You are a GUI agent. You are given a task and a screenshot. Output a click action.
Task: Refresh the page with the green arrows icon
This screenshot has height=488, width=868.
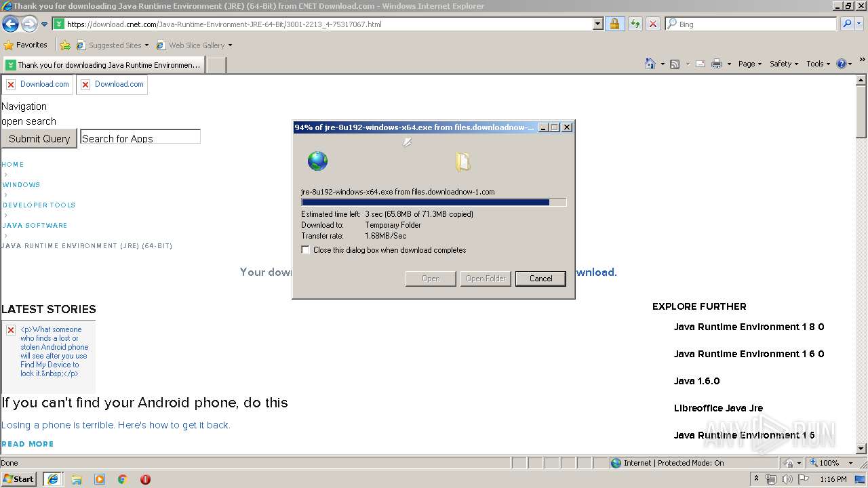[635, 24]
